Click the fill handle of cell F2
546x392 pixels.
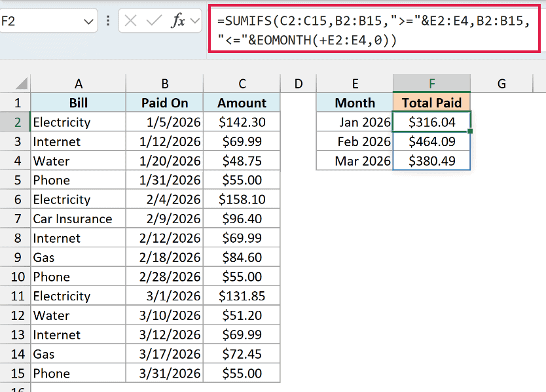tap(470, 132)
